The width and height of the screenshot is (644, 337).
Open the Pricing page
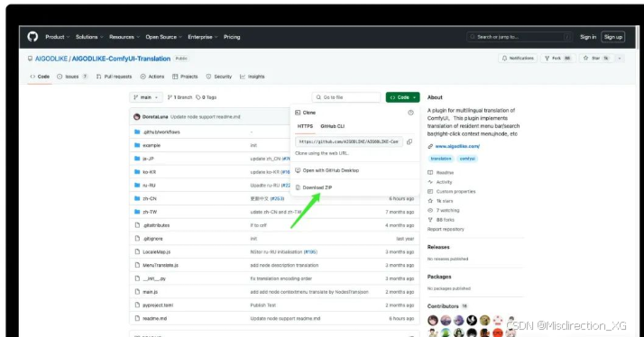point(232,37)
